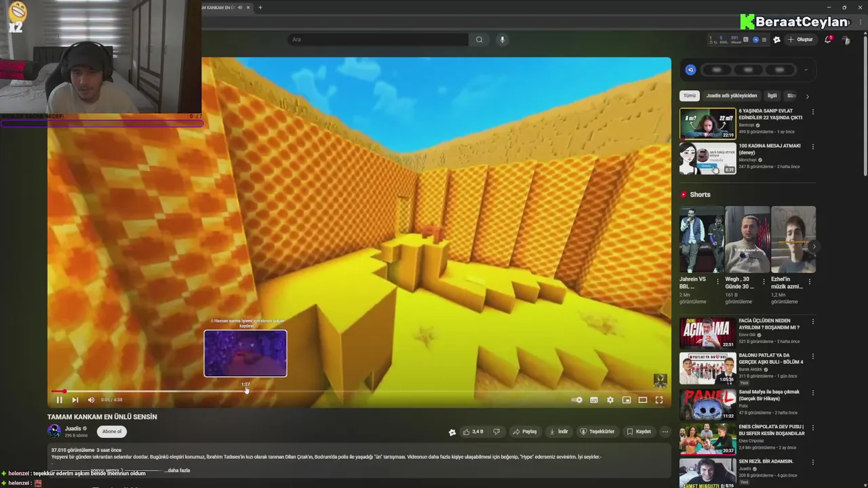Save video with Kaydet button

(639, 432)
